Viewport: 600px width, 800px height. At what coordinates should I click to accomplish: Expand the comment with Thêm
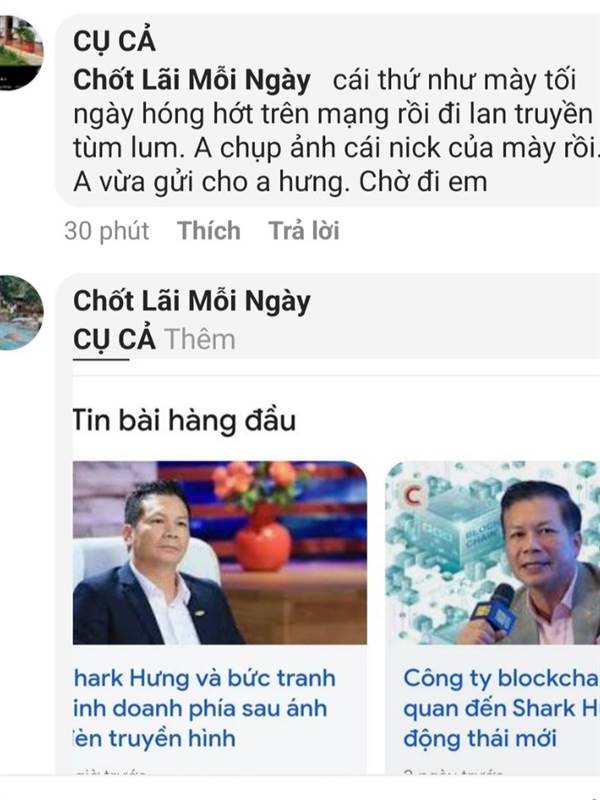click(x=199, y=339)
